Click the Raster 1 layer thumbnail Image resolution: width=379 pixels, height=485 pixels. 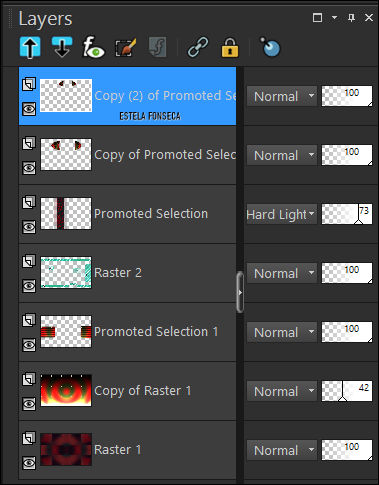[66, 449]
